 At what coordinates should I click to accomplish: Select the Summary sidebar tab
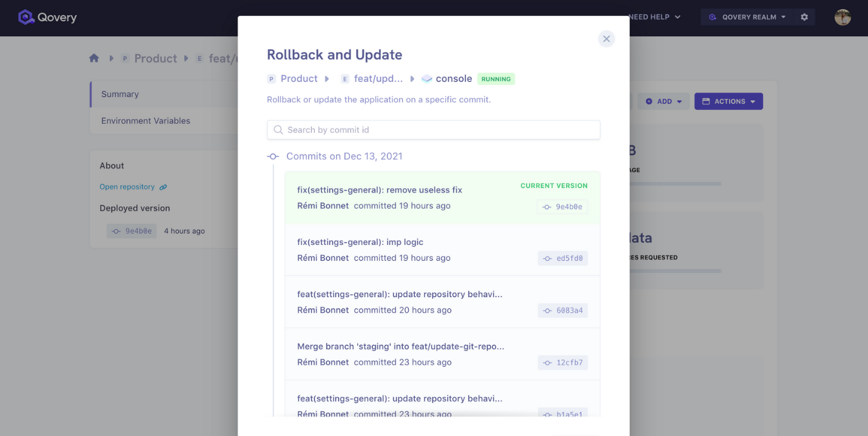pos(164,94)
